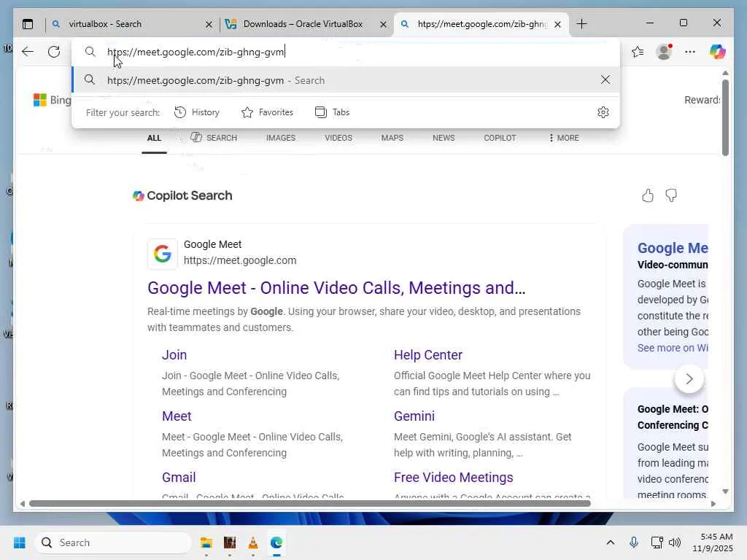This screenshot has height=560, width=747.
Task: Open the Free Video Meetings sublink
Action: pos(454,477)
